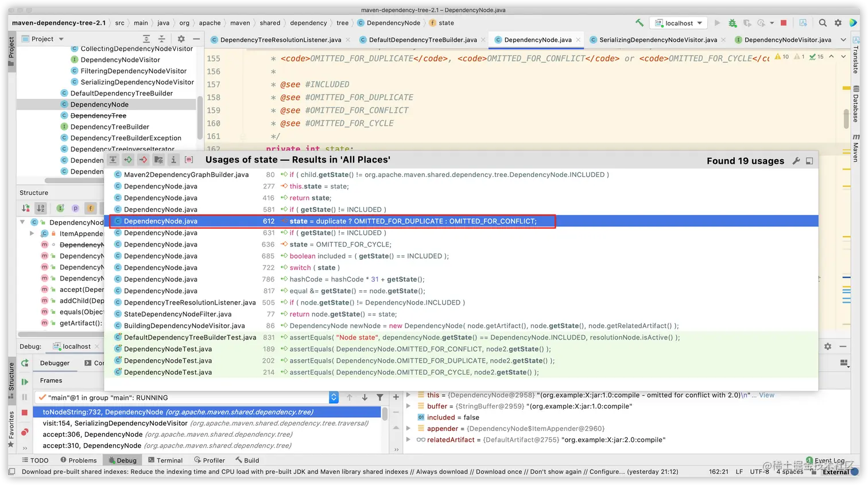Click red Stop icon in Debug panel
The width and height of the screenshot is (868, 485).
[25, 413]
